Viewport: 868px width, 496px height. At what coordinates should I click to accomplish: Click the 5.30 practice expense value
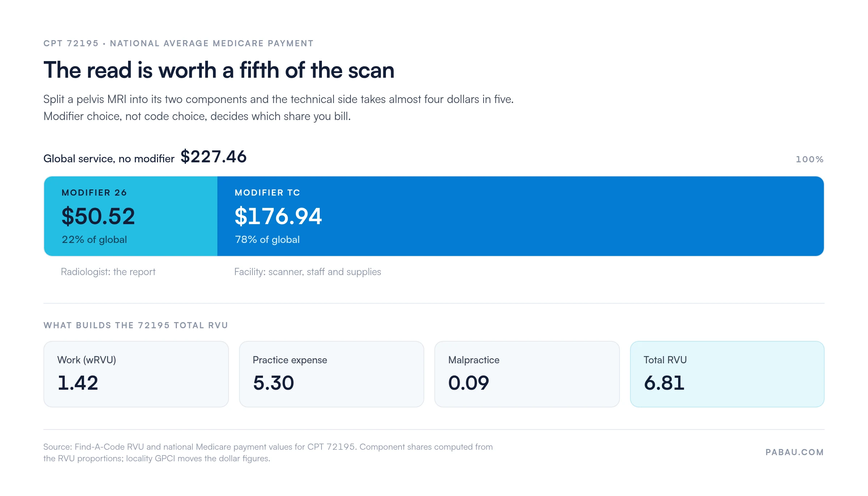[x=274, y=383]
